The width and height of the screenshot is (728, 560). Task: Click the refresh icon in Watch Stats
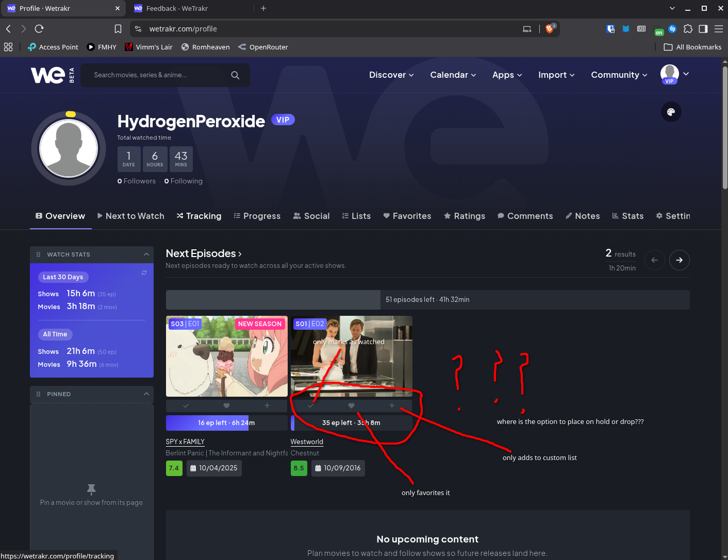click(144, 273)
